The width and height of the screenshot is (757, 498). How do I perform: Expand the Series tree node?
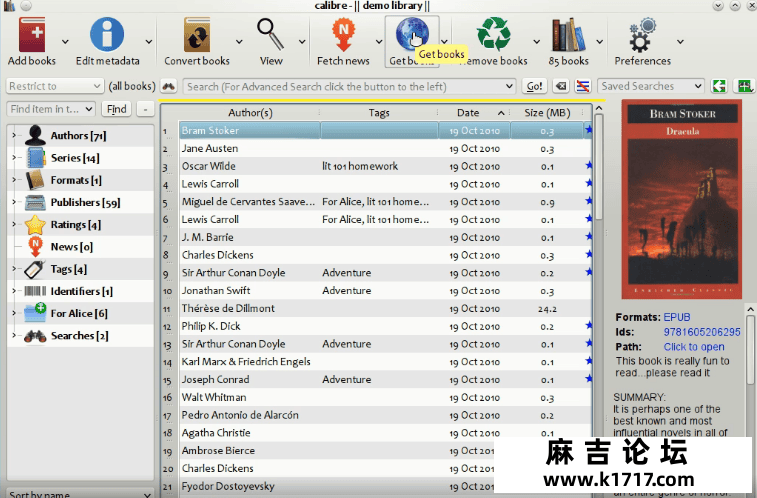click(14, 158)
